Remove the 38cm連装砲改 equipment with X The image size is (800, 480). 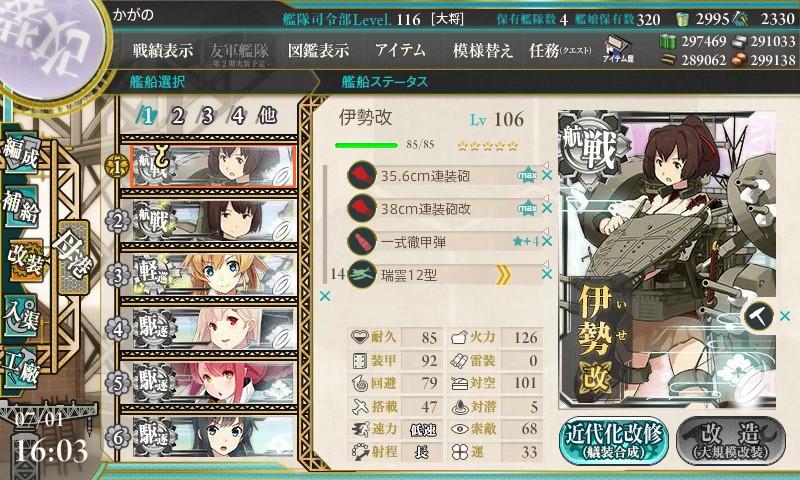tap(546, 209)
